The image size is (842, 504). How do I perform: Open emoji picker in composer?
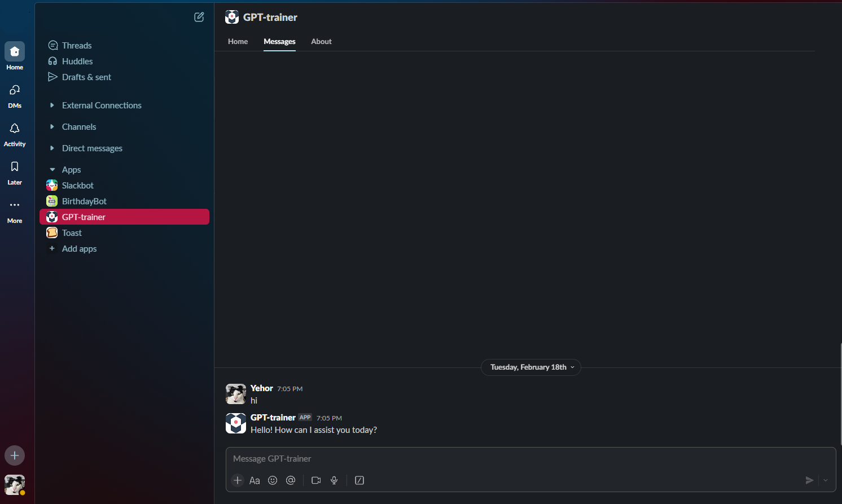click(x=273, y=480)
